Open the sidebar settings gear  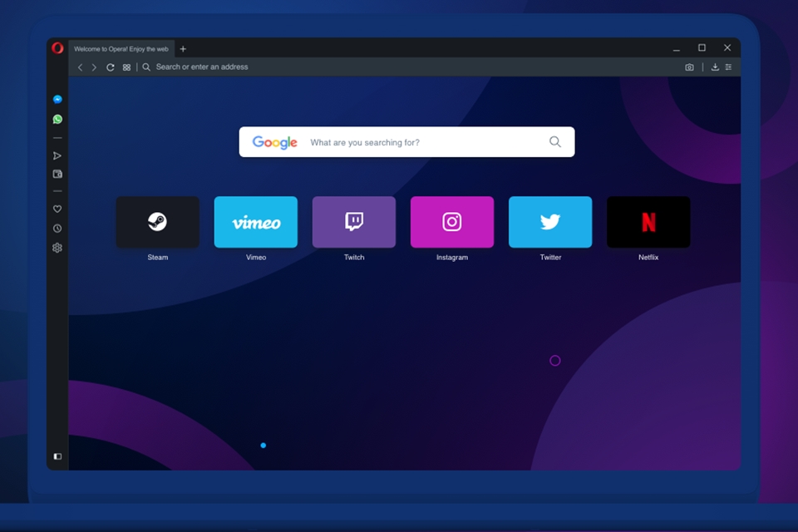[57, 248]
